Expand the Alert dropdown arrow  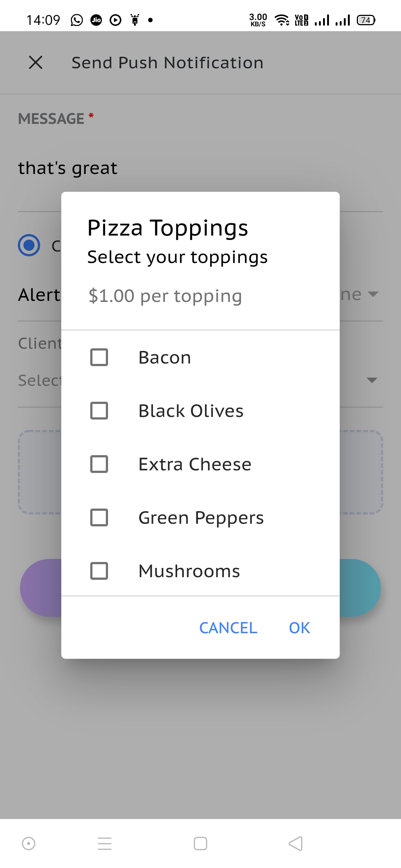pos(373,294)
